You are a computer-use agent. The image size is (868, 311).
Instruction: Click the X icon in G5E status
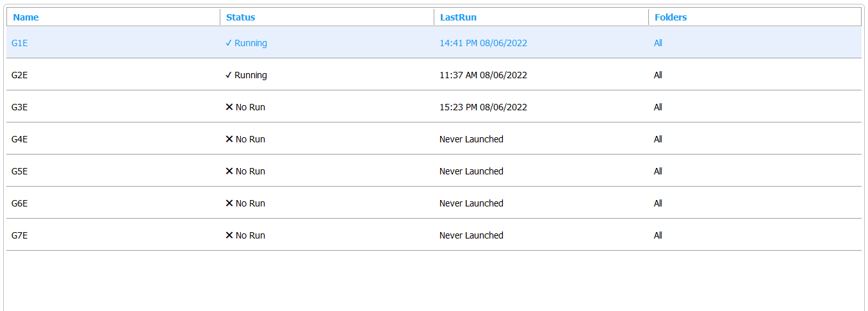(229, 171)
